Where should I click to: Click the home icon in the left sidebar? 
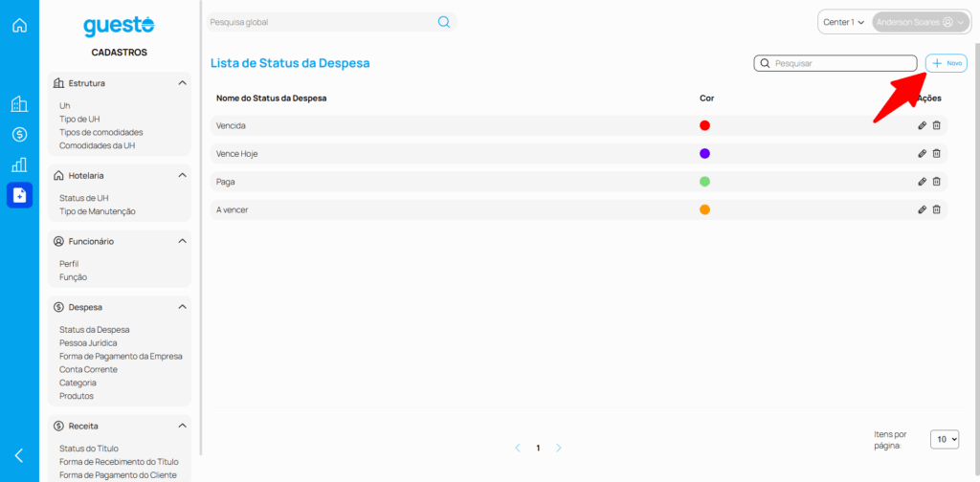click(x=19, y=26)
